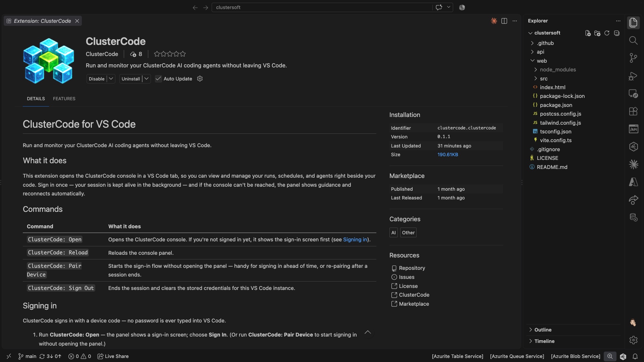Click the Other category tag
The image size is (644, 362).
[408, 233]
